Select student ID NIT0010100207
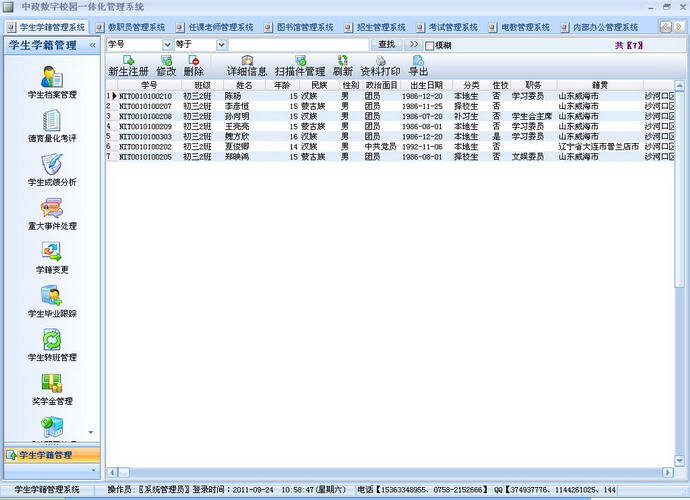This screenshot has width=690, height=500. (x=146, y=106)
